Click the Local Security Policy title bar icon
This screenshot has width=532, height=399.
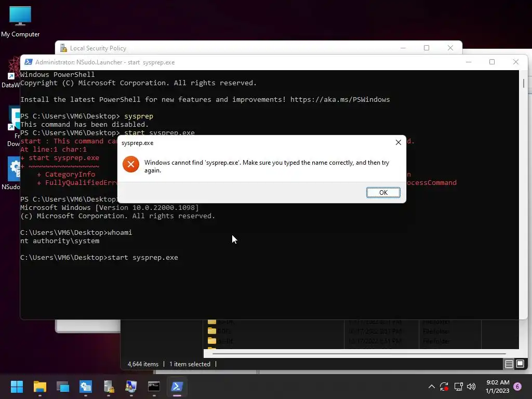tap(63, 48)
